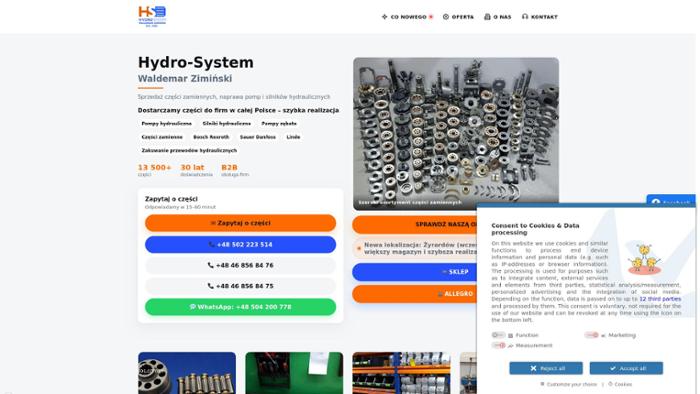Image resolution: width=700 pixels, height=394 pixels.
Task: Select the Bosch Rexroth tag
Action: click(x=211, y=137)
